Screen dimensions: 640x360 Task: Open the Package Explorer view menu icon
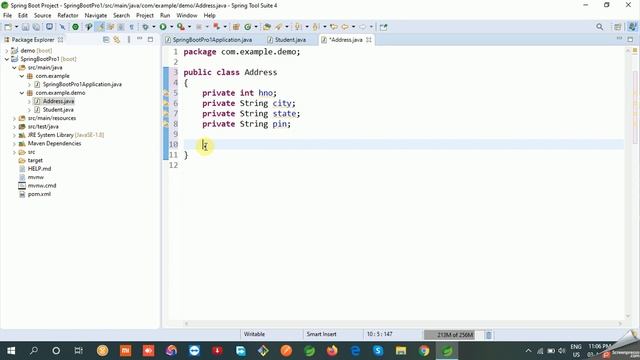pyautogui.click(x=129, y=40)
